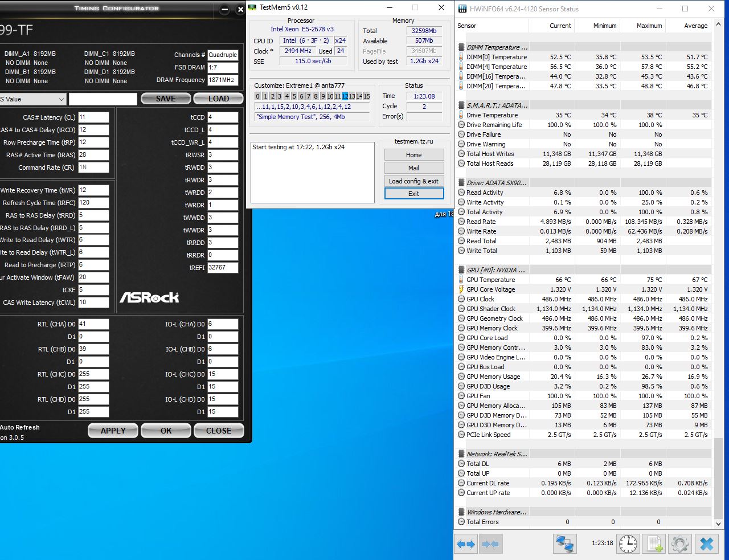
Task: Click the icon beside the Network: RealTek header
Action: tap(461, 454)
